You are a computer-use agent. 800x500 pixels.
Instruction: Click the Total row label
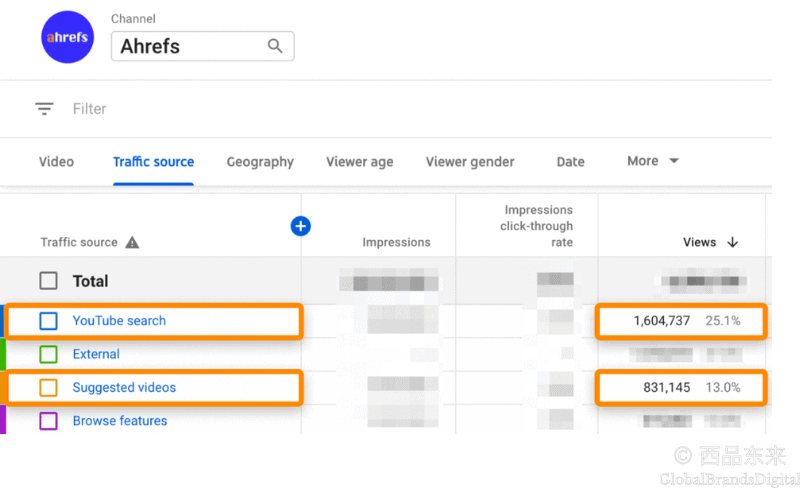[90, 281]
